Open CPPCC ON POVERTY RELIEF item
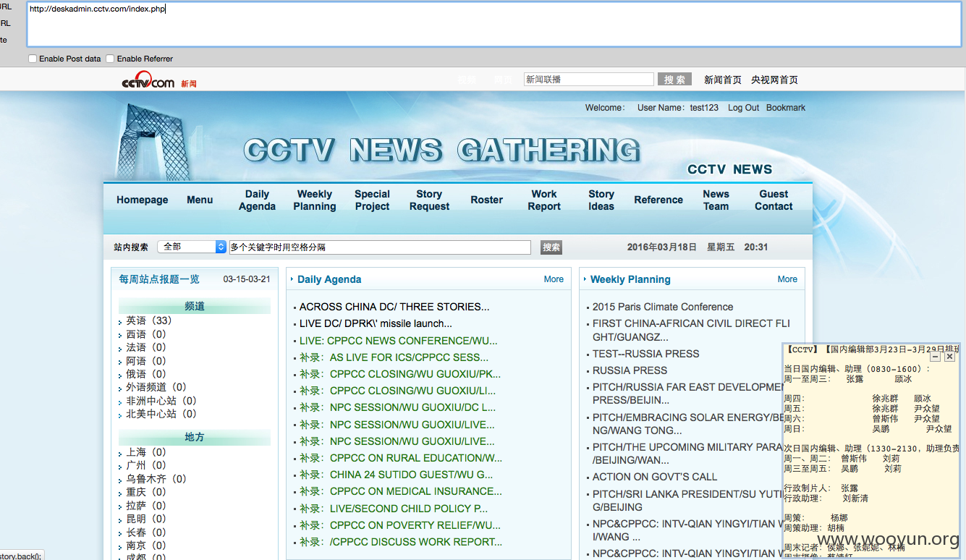966x560 pixels. pyautogui.click(x=400, y=525)
